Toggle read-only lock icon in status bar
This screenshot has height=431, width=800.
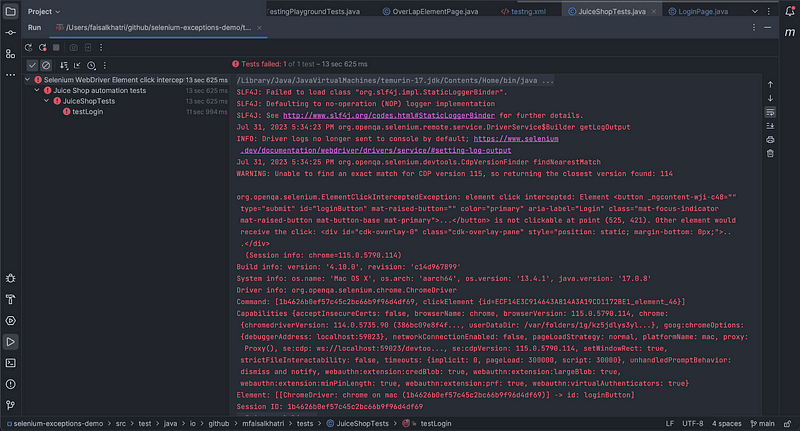point(788,424)
